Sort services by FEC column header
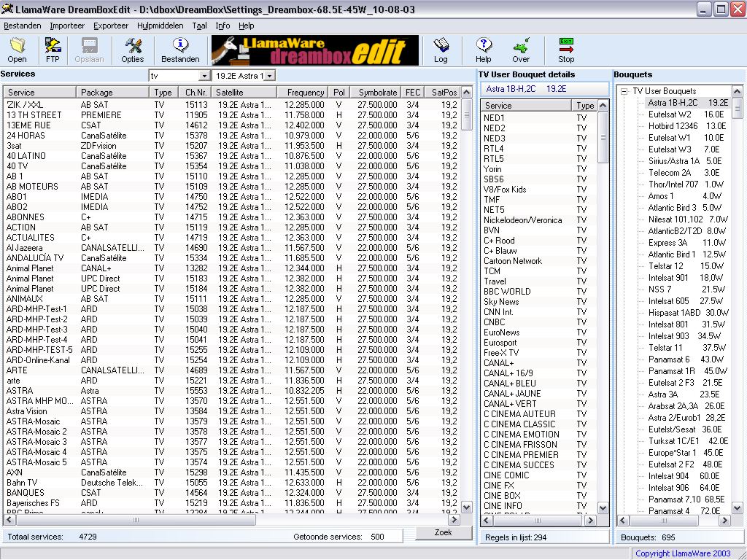Image resolution: width=747 pixels, height=560 pixels. (413, 93)
